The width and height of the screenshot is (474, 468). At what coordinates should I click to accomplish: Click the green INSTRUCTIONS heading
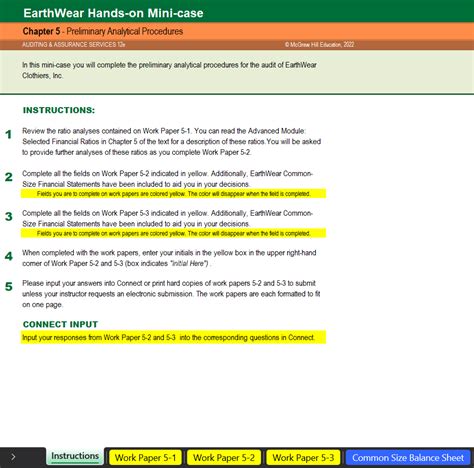(59, 110)
